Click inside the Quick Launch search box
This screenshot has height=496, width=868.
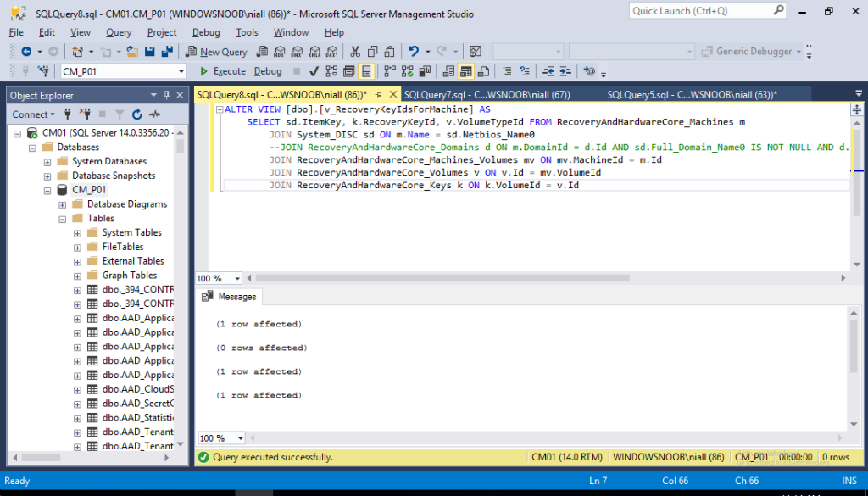tap(704, 10)
